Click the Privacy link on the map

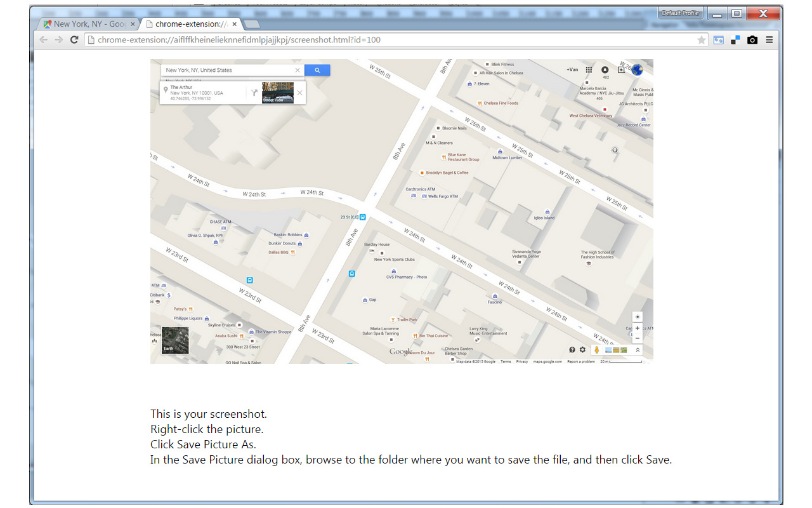point(522,361)
